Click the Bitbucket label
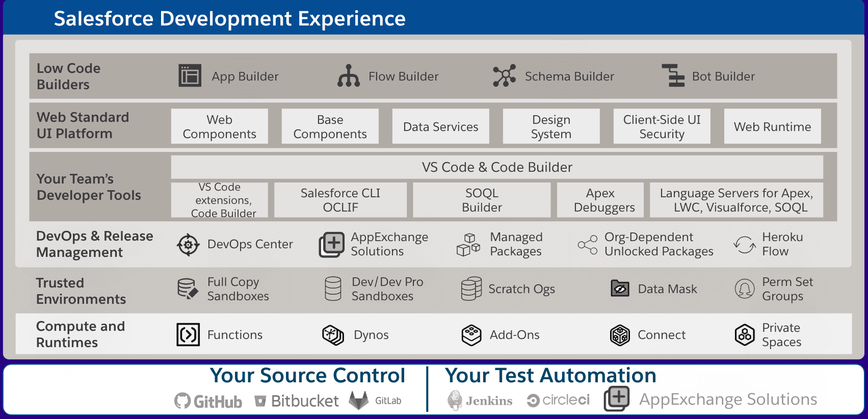Screen dimensions: 868x419 (304, 401)
